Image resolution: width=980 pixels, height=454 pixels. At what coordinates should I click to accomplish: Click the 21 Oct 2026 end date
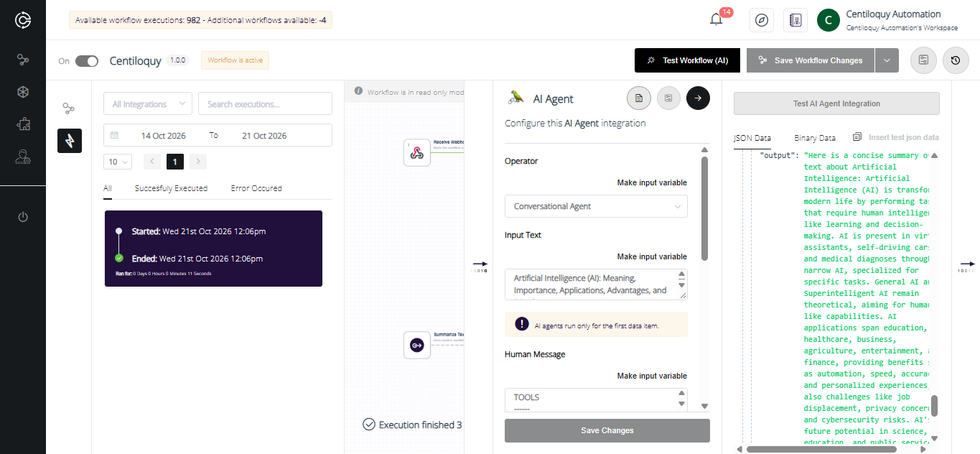[264, 135]
